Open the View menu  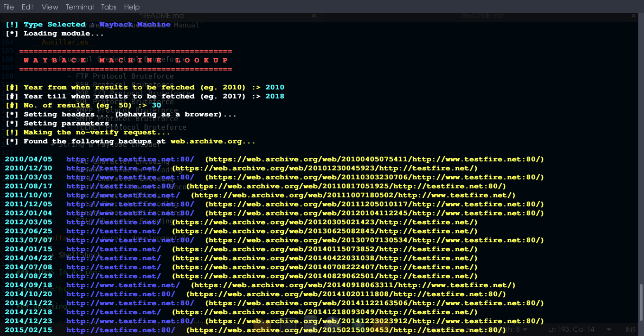pyautogui.click(x=50, y=7)
